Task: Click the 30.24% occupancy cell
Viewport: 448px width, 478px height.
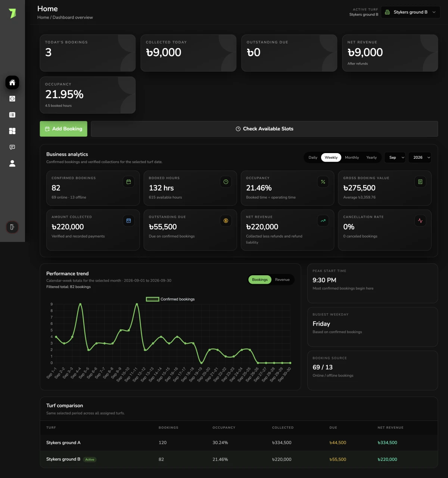Action: [220, 443]
